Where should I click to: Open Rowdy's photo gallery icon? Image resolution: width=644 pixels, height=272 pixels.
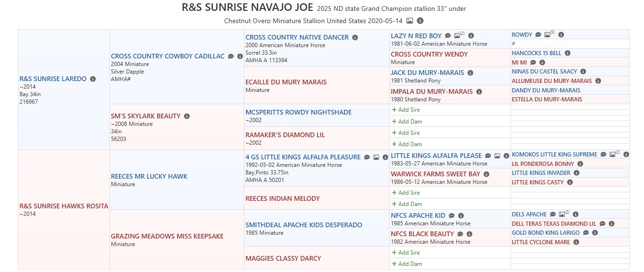point(547,35)
